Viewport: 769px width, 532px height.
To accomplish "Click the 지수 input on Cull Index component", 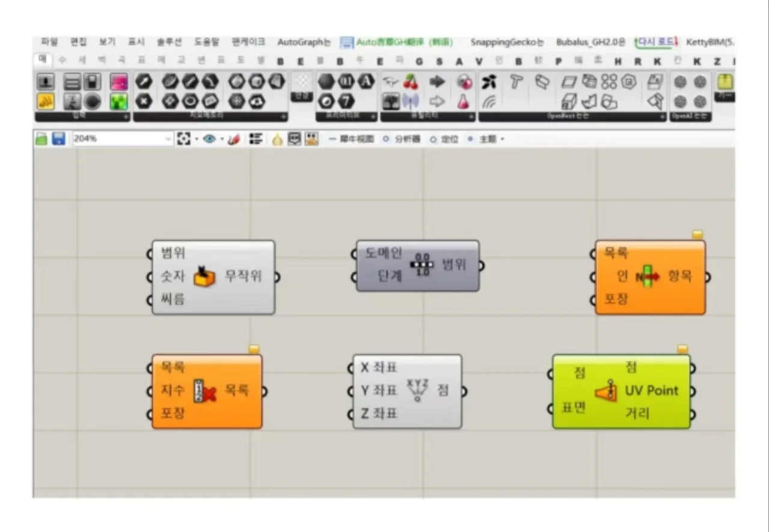I will coord(173,391).
